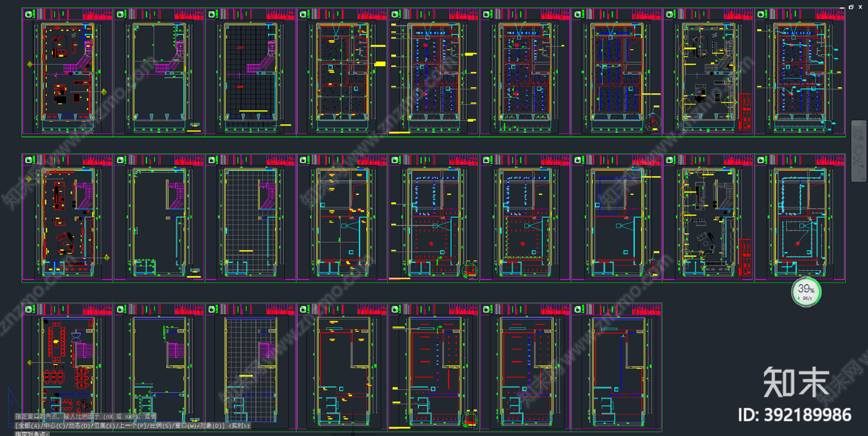Click the 39% floating speed widget
The width and height of the screenshot is (868, 436).
[806, 292]
